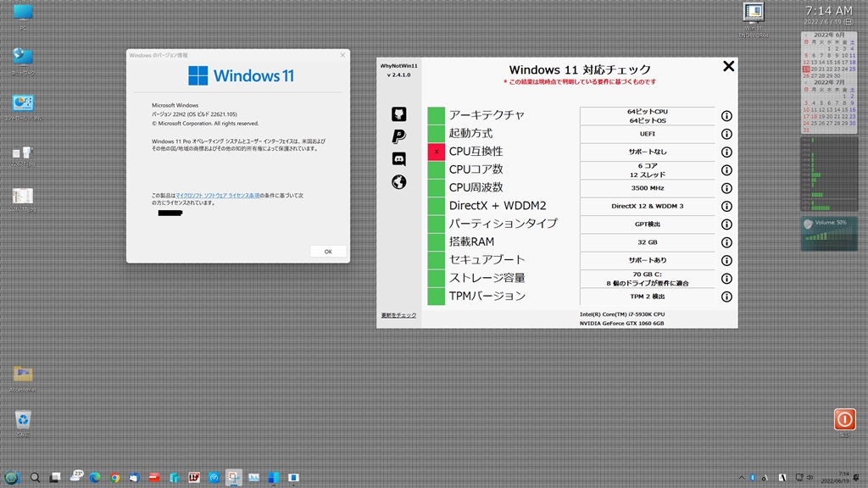Open the Control Panel desktop icon
Viewport: 868px width, 488px height.
click(x=23, y=108)
